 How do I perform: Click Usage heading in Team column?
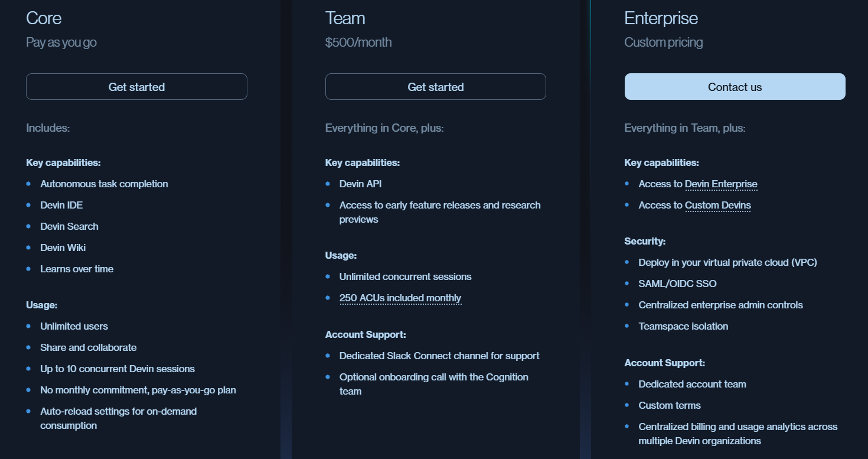point(341,255)
